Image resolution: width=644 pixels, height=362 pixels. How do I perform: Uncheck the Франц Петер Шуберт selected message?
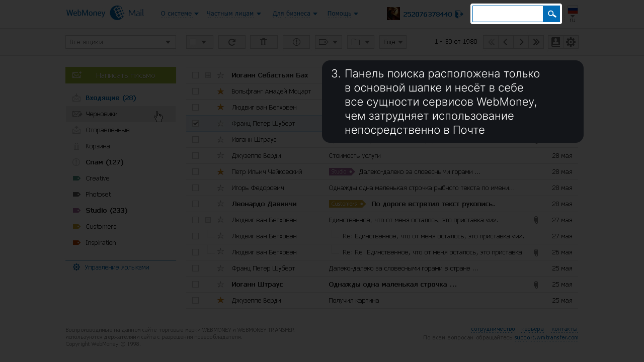pyautogui.click(x=196, y=123)
